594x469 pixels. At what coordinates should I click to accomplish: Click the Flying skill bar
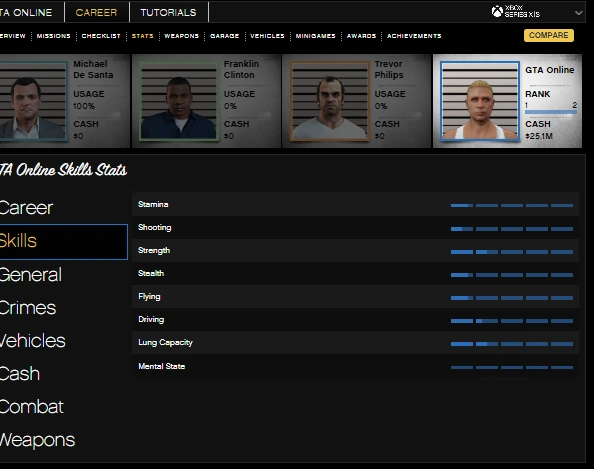click(512, 298)
